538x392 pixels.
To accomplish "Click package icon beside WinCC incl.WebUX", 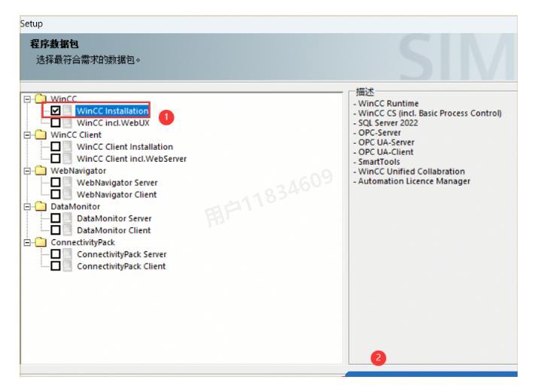I will (x=68, y=123).
